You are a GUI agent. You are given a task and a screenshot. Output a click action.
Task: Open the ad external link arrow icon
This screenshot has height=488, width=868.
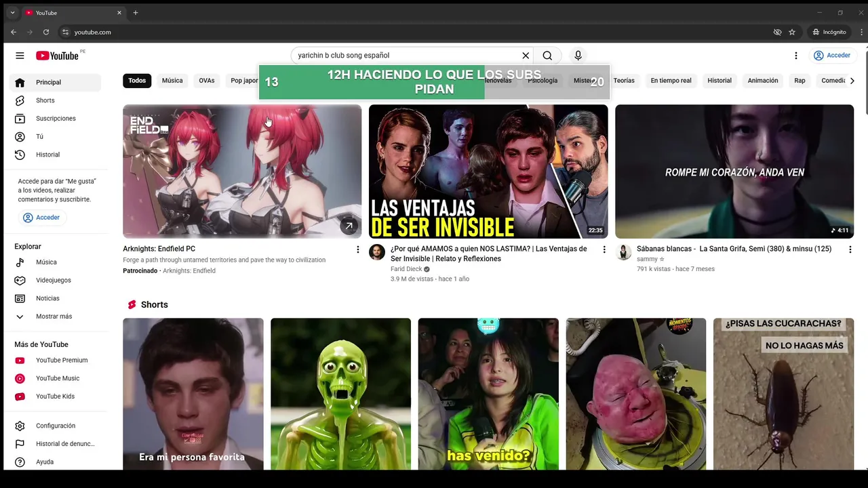[349, 226]
